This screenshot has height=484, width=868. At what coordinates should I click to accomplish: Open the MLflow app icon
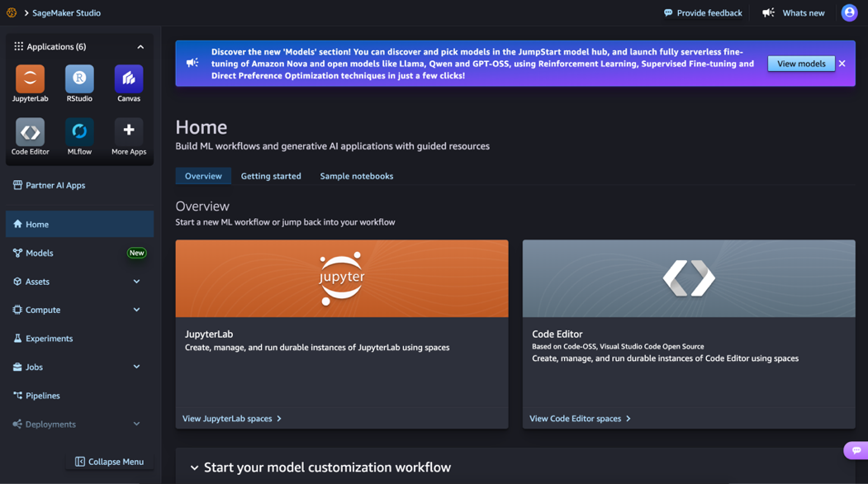pyautogui.click(x=79, y=132)
